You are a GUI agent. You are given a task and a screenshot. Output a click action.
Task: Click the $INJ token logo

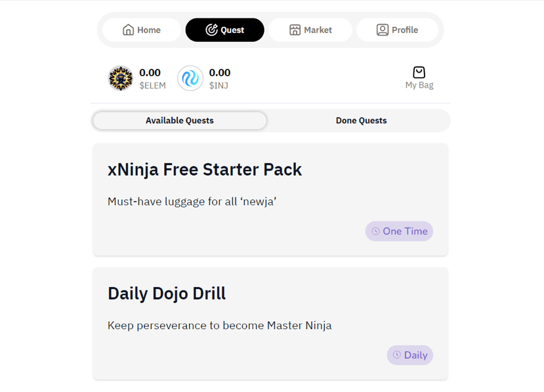[190, 79]
